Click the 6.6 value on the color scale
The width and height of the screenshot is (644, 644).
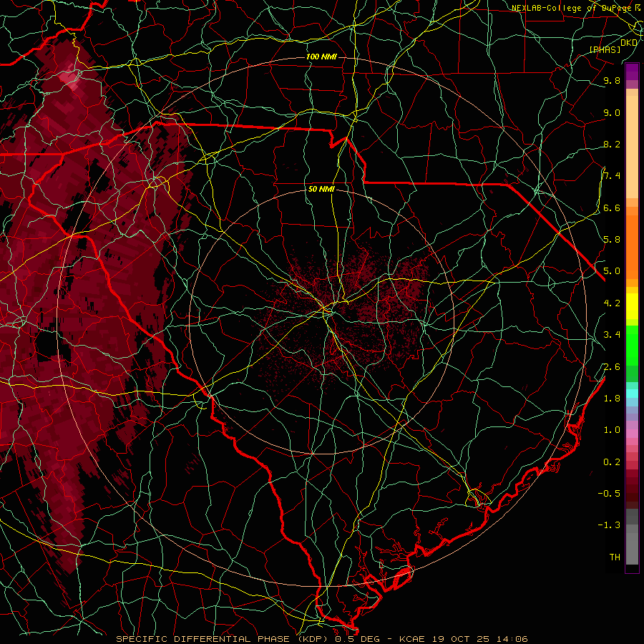click(612, 208)
